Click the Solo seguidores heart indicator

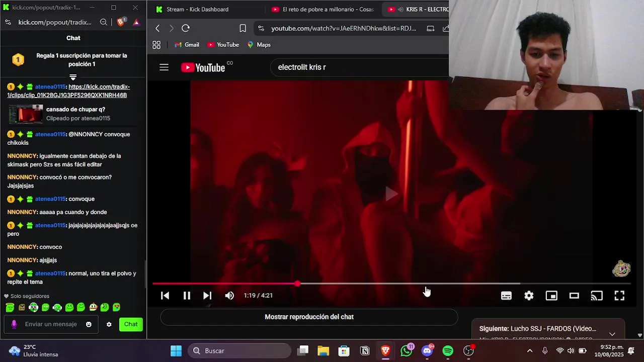click(27, 296)
